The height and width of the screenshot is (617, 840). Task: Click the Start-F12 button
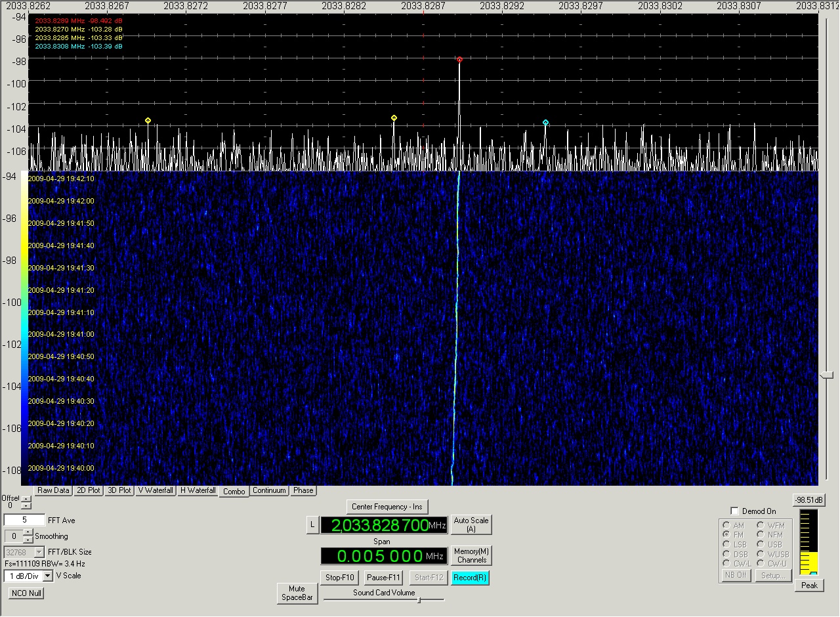(428, 578)
